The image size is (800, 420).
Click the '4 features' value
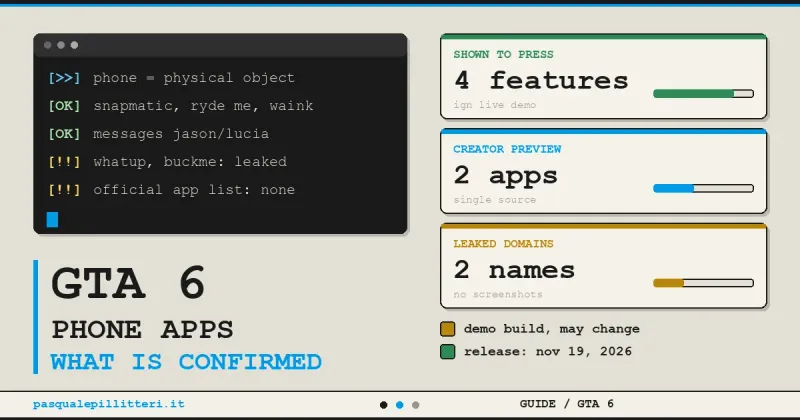[541, 80]
